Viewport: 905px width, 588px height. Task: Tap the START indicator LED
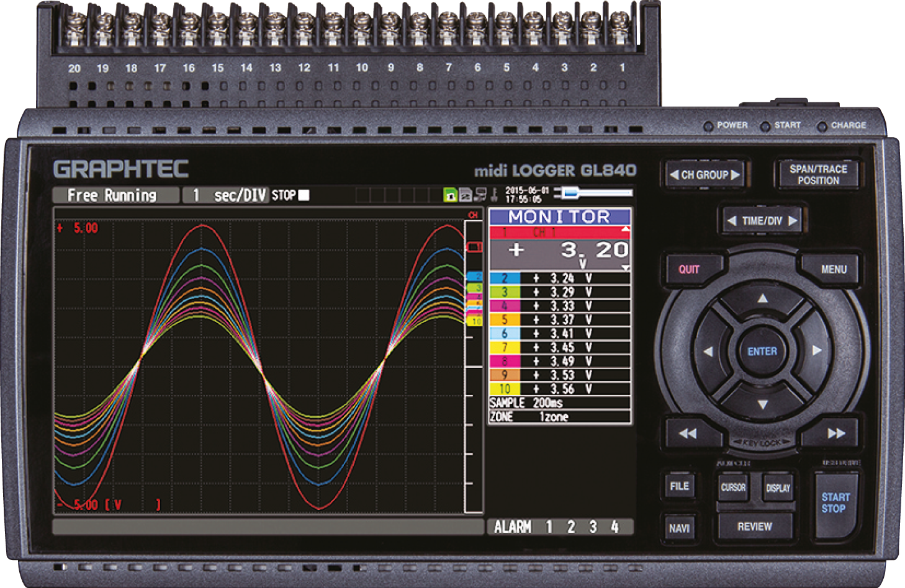(765, 126)
